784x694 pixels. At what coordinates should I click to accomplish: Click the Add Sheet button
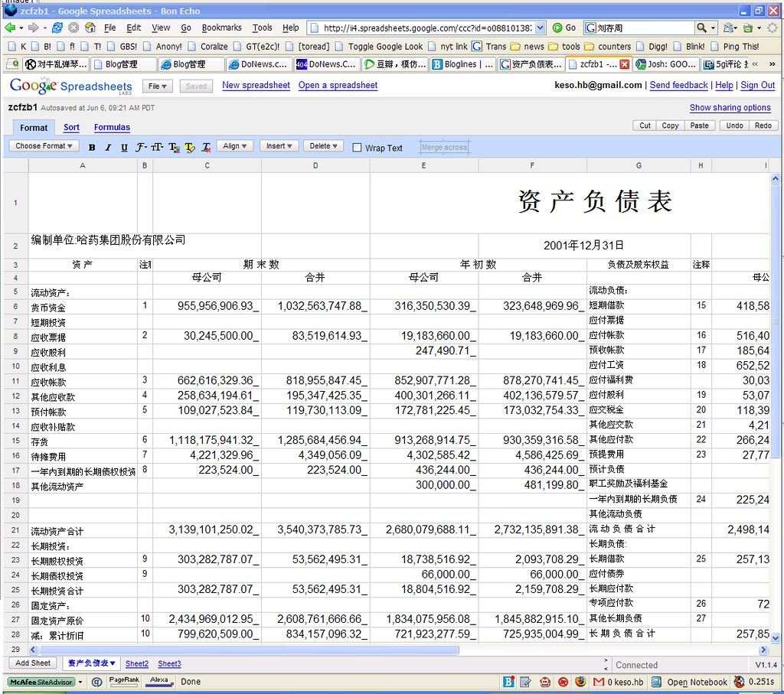click(32, 663)
